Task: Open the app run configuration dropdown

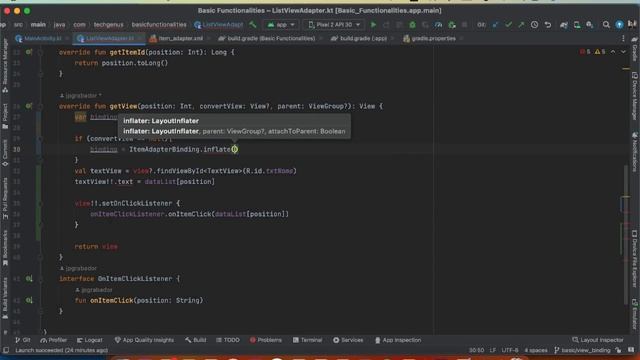Action: [x=281, y=25]
